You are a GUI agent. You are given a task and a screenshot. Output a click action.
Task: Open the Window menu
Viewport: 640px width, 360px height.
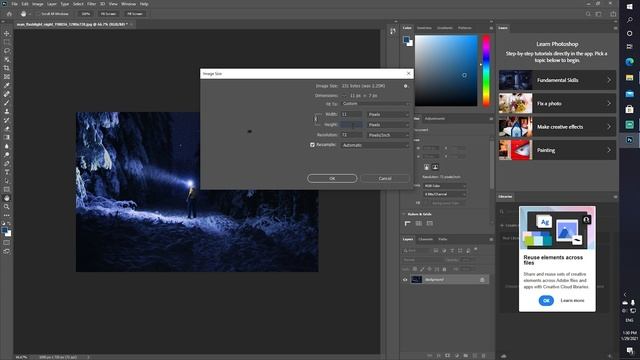pyautogui.click(x=128, y=4)
